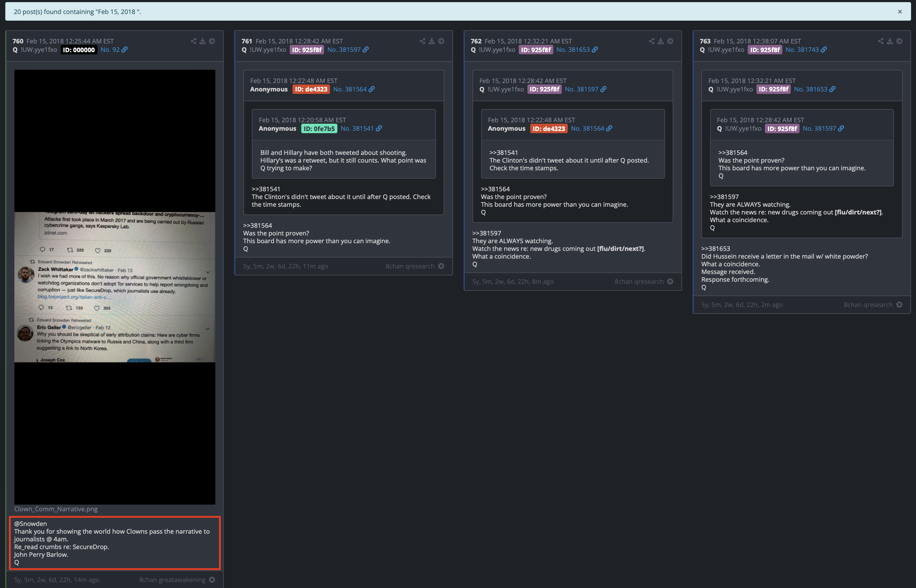Viewport: 916px width, 588px height.
Task: Share post 762
Action: 652,41
